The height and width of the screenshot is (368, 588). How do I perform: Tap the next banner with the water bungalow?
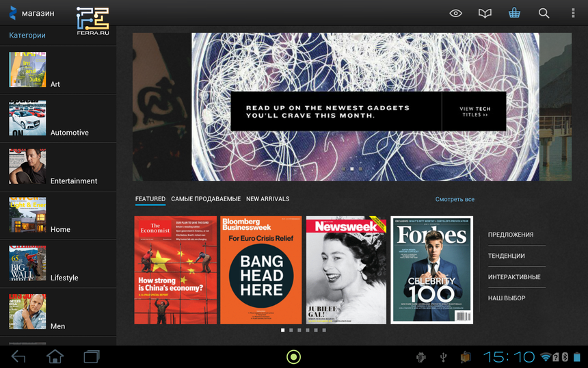click(x=556, y=107)
